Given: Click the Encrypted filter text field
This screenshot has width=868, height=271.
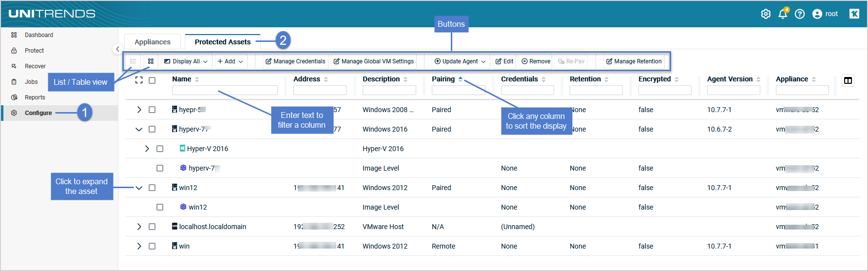Looking at the screenshot, I should click(x=665, y=90).
